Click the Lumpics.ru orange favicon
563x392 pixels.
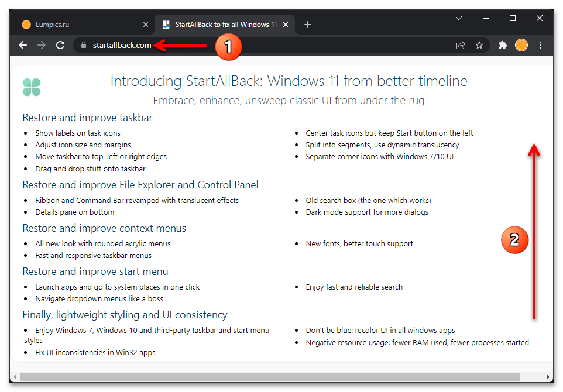point(26,25)
